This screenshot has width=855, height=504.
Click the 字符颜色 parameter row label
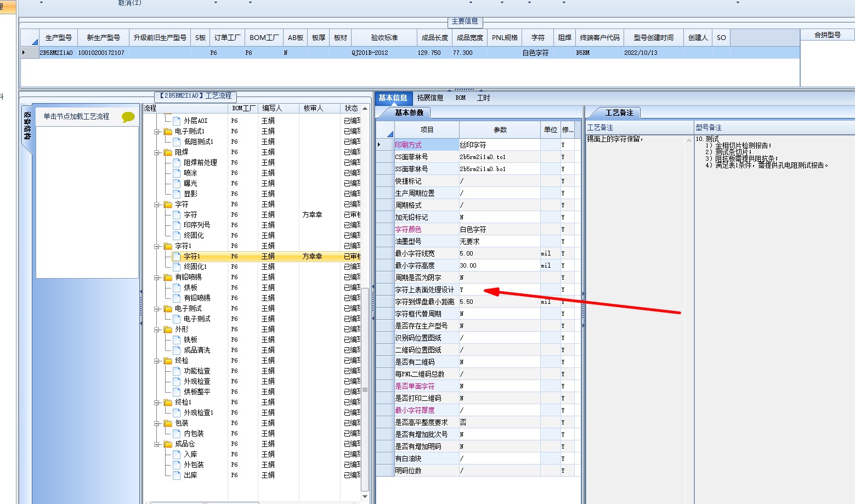click(x=408, y=229)
